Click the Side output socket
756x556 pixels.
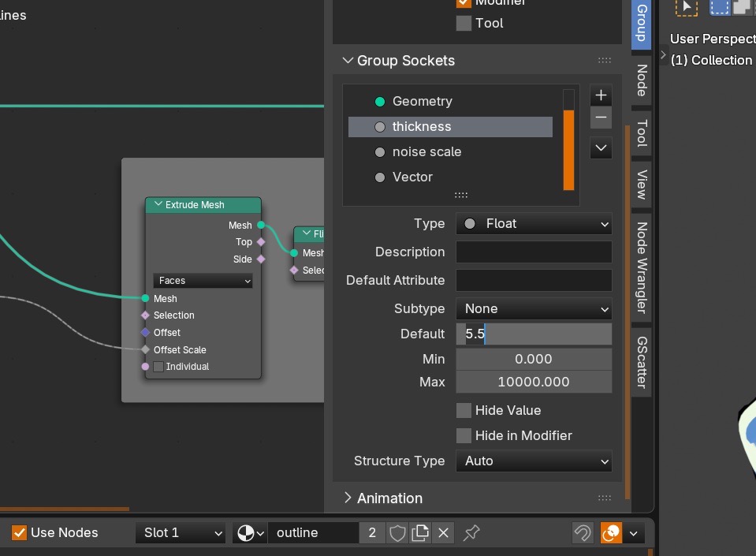pos(261,259)
